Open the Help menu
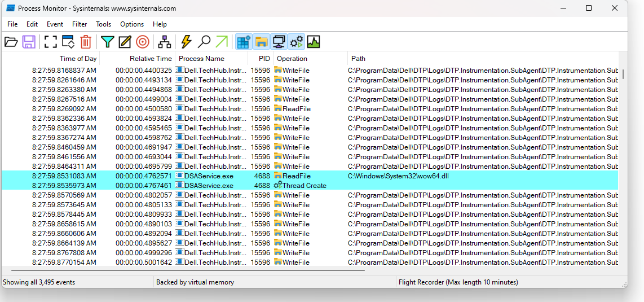Viewport: 644px width, 302px height. pos(160,24)
